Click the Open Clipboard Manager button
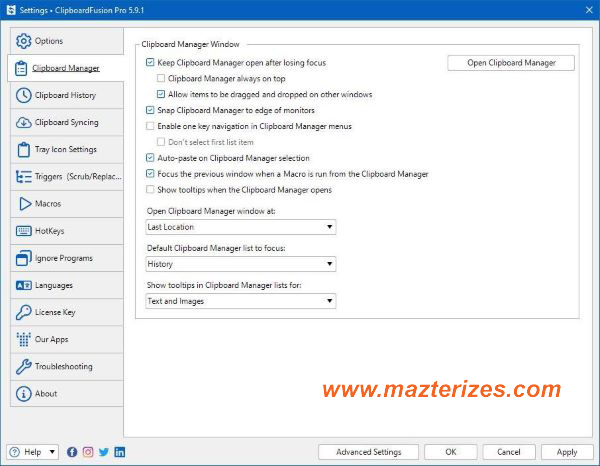600x466 pixels. 511,63
